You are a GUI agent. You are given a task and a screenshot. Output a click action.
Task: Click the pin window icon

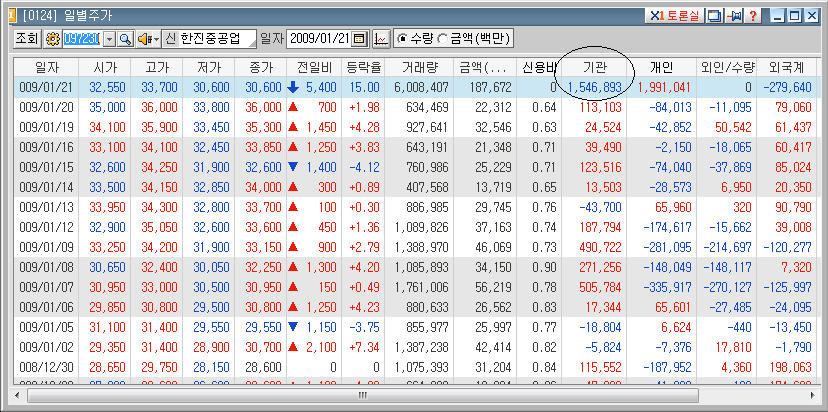coord(733,16)
